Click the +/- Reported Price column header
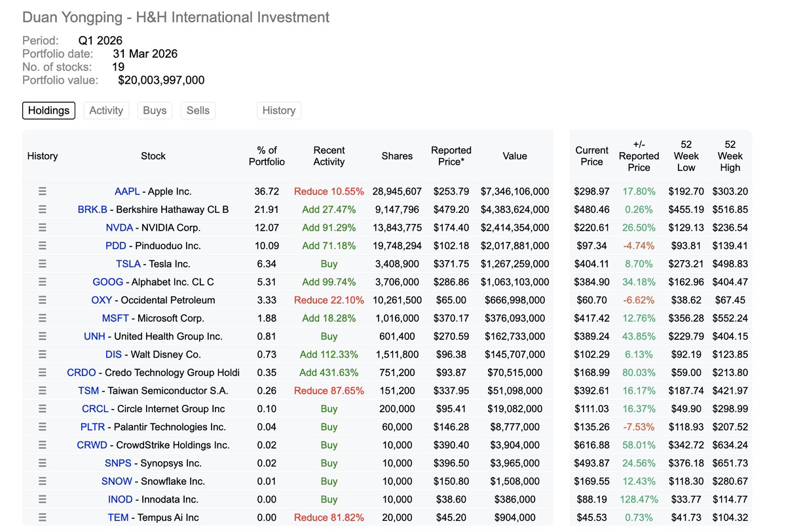Image resolution: width=786 pixels, height=532 pixels. tap(639, 156)
